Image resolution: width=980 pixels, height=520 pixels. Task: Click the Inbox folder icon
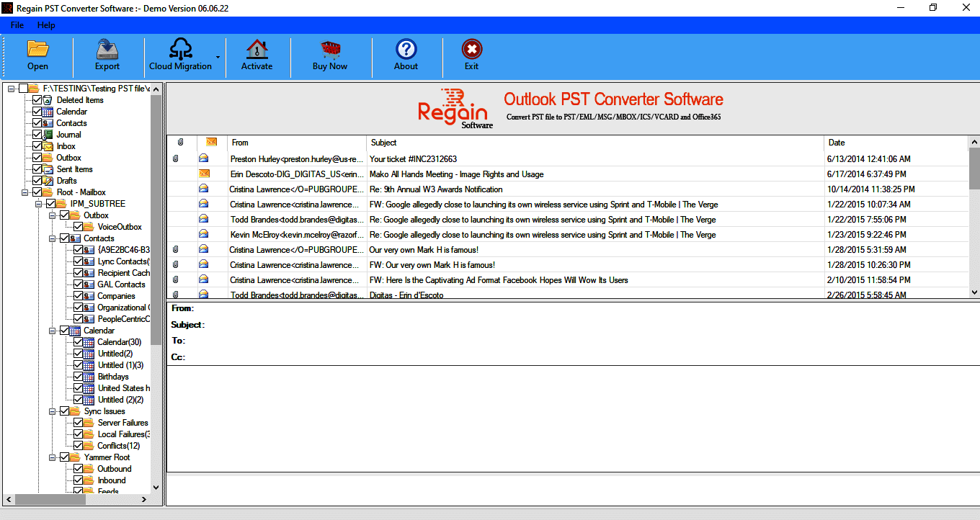click(48, 146)
